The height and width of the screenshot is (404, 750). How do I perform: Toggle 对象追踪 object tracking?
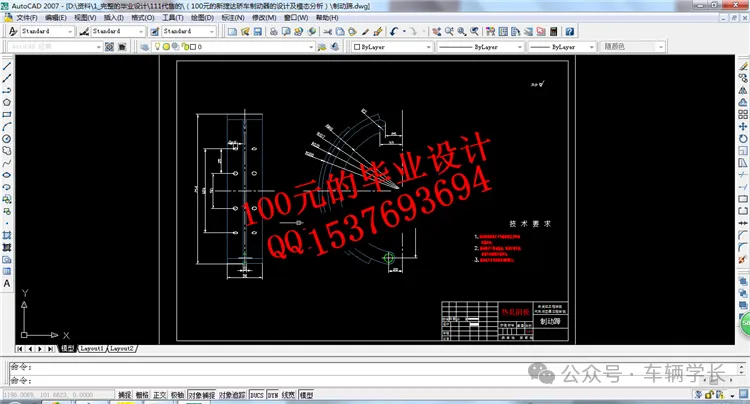point(232,395)
